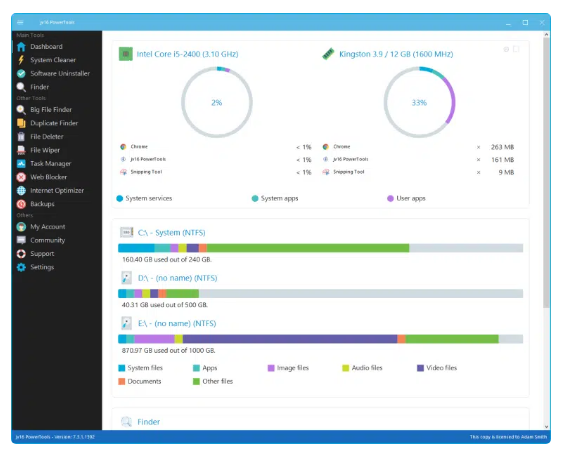
Task: Open the hamburger menu in title bar
Action: coord(20,22)
